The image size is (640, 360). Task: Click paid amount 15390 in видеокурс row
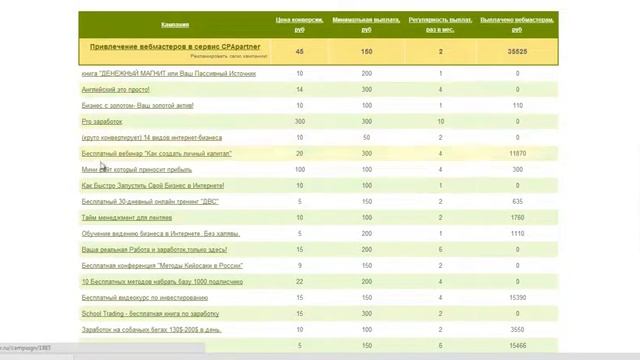518,298
